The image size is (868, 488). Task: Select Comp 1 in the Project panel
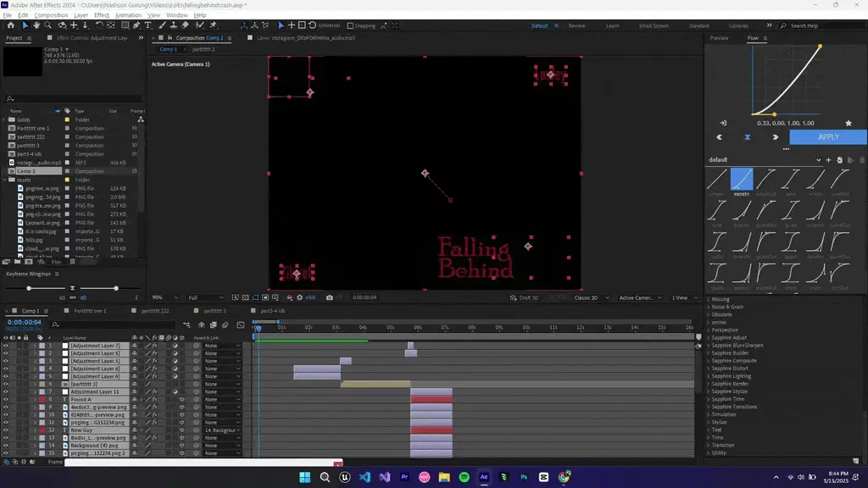tap(26, 171)
